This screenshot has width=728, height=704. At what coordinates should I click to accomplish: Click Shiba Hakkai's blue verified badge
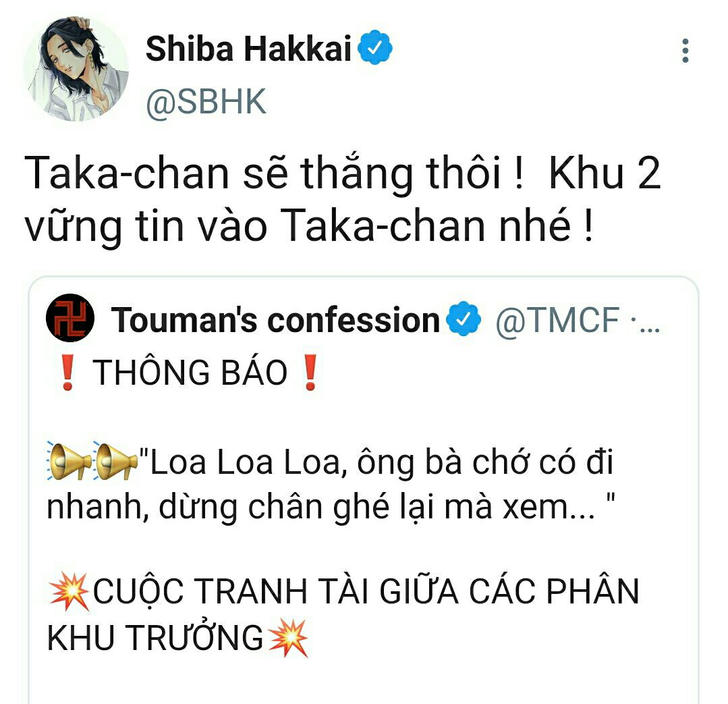tap(375, 47)
